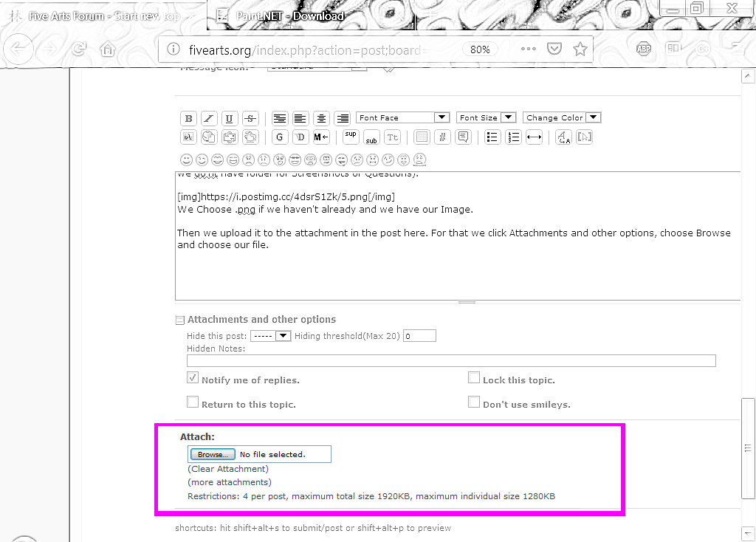Screen dimensions: 756x542
Task: Remove formatting from the selected text
Action: click(x=563, y=137)
